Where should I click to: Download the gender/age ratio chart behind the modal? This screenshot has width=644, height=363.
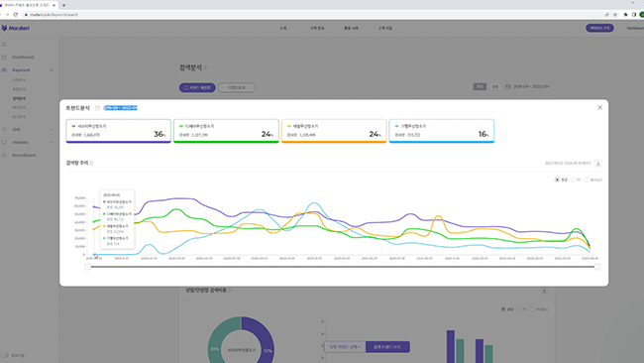(544, 291)
